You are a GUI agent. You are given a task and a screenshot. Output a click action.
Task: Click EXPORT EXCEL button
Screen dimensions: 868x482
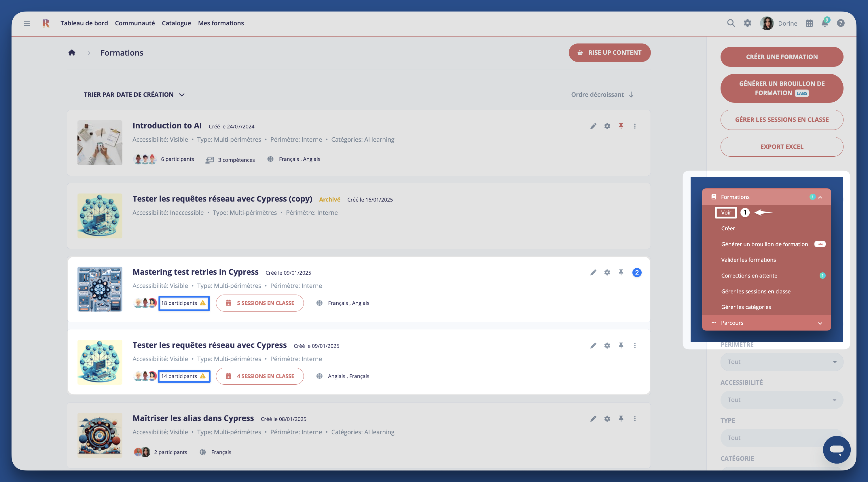[x=781, y=147]
